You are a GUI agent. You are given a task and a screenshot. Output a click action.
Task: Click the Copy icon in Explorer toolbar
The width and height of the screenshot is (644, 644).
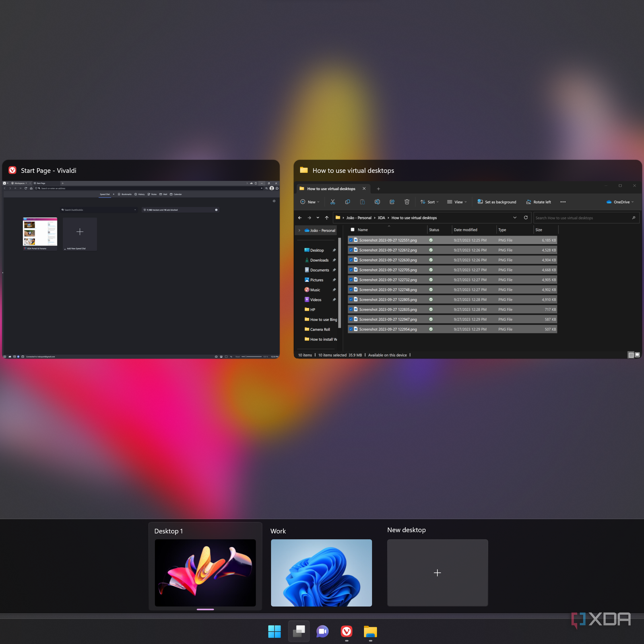click(x=347, y=202)
